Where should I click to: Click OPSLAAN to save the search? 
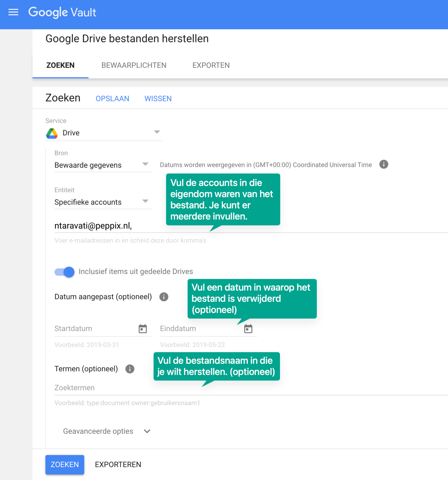[112, 99]
